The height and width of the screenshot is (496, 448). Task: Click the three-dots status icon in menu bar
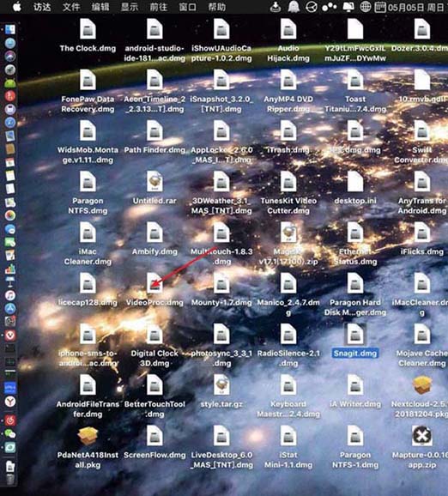[x=329, y=7]
